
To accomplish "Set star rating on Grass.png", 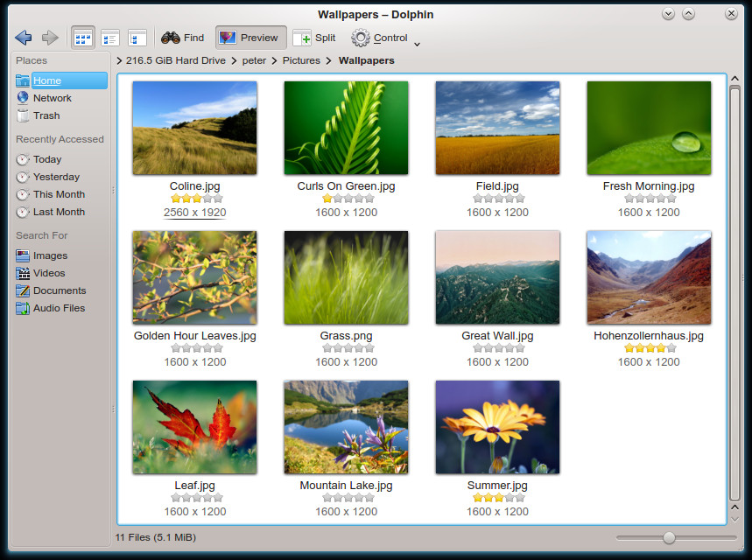I will pos(348,348).
